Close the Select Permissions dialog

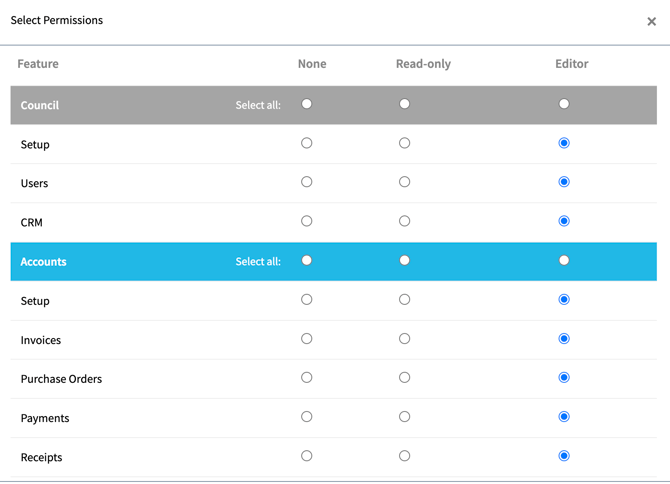651,21
